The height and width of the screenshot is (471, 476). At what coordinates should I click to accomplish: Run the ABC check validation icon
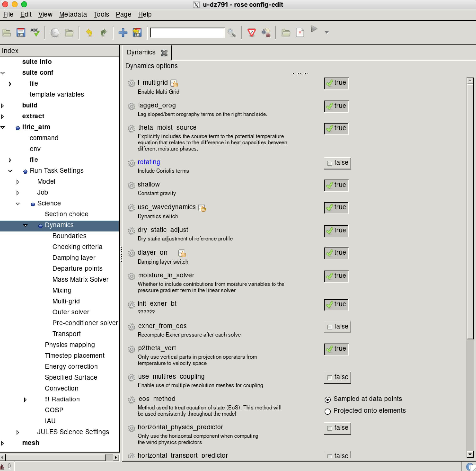(x=35, y=32)
